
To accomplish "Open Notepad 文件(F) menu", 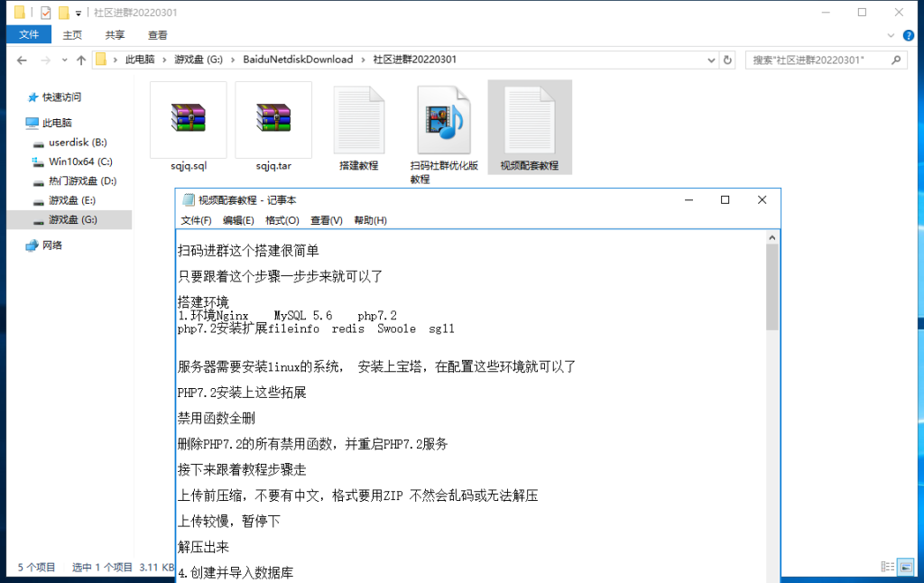I will click(x=196, y=220).
